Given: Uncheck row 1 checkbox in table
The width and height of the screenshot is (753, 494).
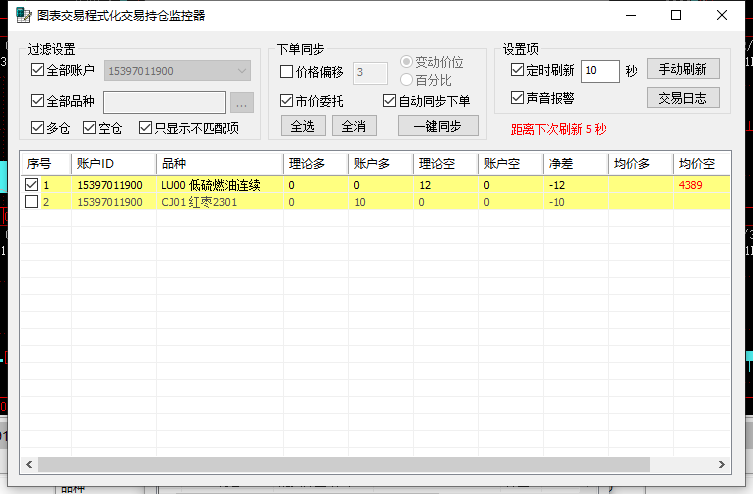Looking at the screenshot, I should (x=31, y=185).
